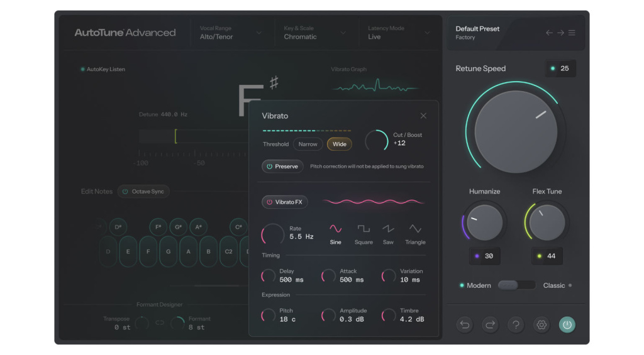Click the Cut / Boost knob
This screenshot has height=355, width=644.
tap(377, 140)
